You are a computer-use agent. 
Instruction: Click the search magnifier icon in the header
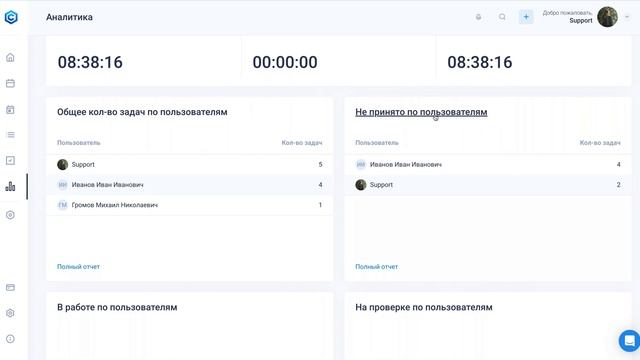[x=502, y=17]
